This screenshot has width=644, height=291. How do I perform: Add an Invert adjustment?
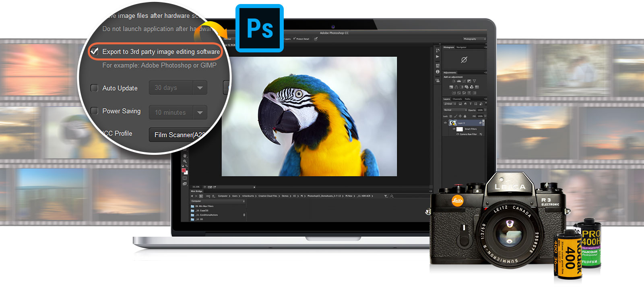[454, 93]
